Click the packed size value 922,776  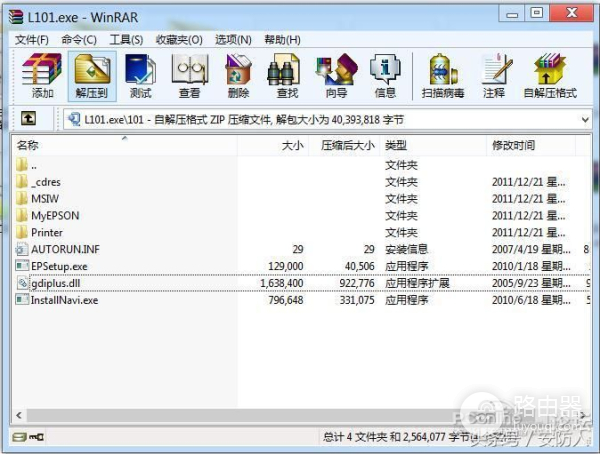pyautogui.click(x=357, y=283)
